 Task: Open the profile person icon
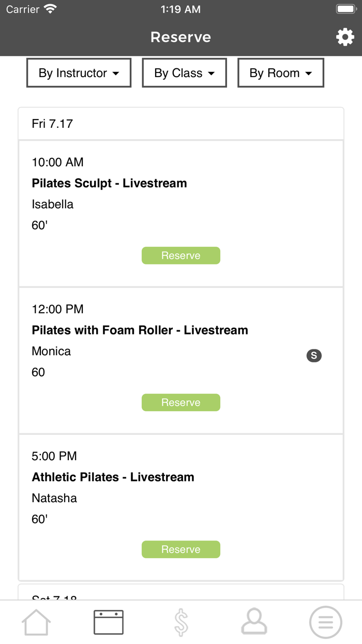click(253, 622)
